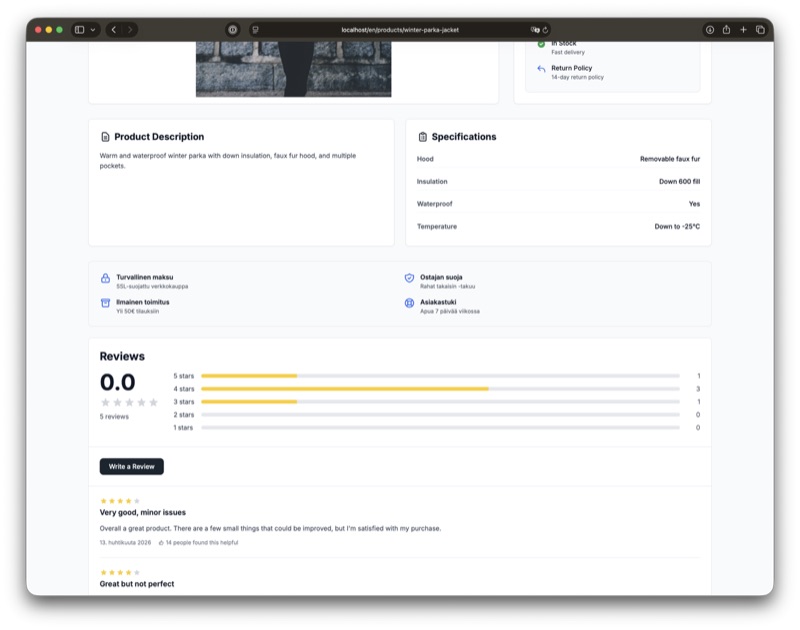Select the Removable faux fur value

point(670,159)
